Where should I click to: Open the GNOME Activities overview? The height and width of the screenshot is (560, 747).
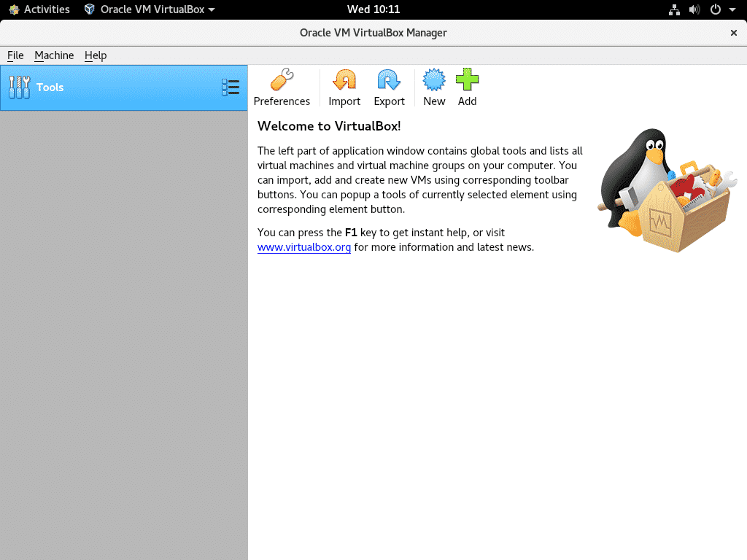(x=39, y=9)
